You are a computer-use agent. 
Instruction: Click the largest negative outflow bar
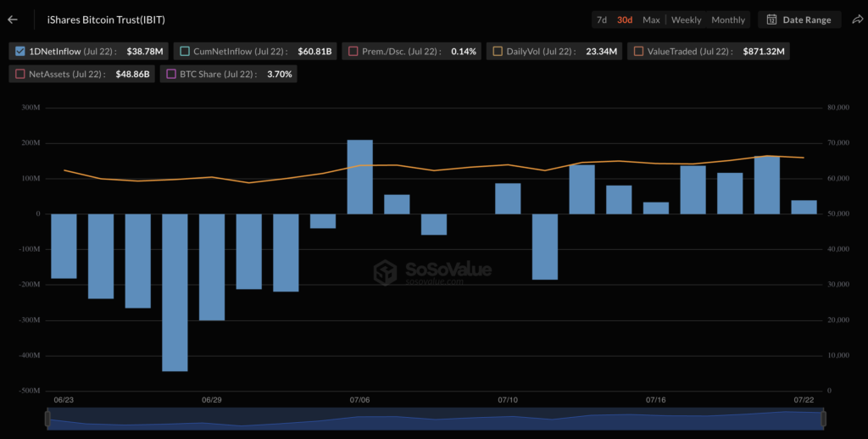tap(175, 292)
